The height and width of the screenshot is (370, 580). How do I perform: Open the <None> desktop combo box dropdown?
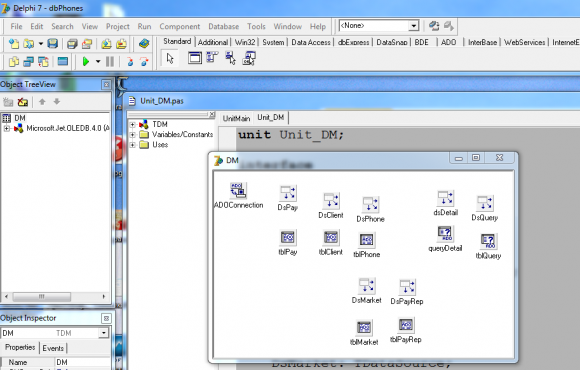[414, 26]
